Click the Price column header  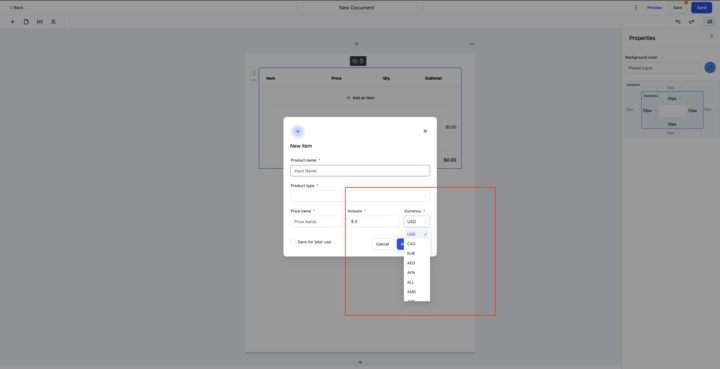tap(337, 78)
